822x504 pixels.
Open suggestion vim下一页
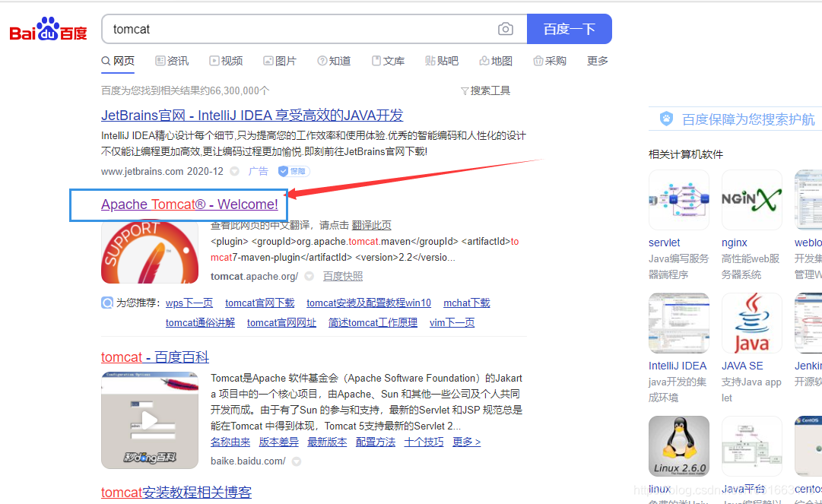(x=452, y=323)
